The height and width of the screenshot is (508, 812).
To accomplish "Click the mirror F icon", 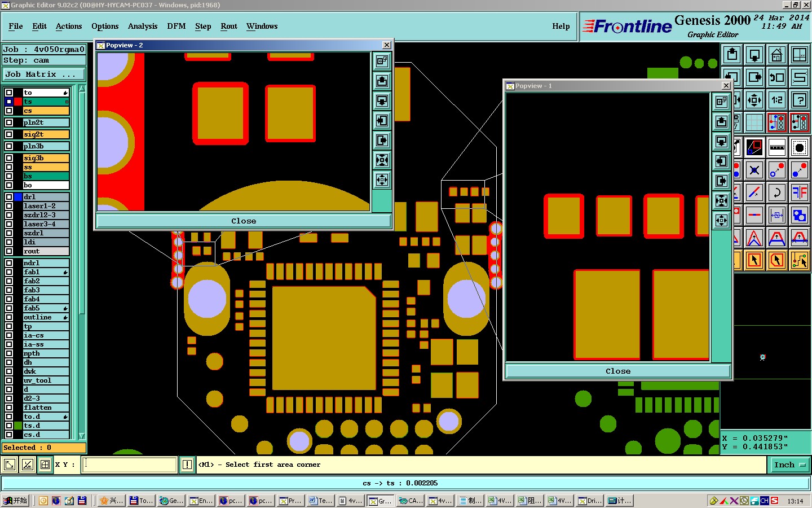I will pos(800,192).
